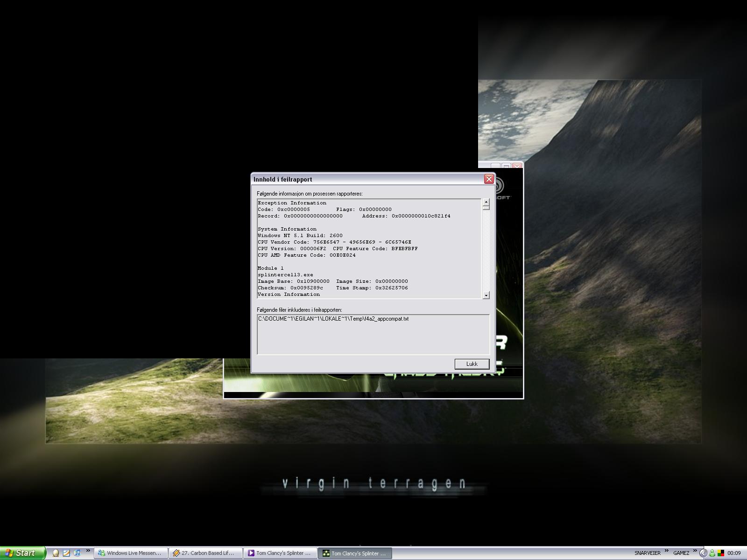747x560 pixels.
Task: Close the error report contents with Lukk
Action: pos(472,364)
